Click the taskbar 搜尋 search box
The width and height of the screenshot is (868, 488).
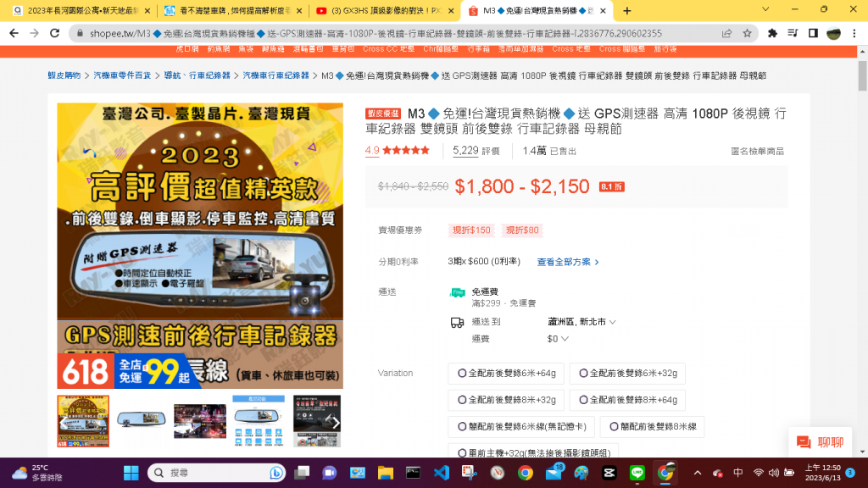[x=216, y=473]
